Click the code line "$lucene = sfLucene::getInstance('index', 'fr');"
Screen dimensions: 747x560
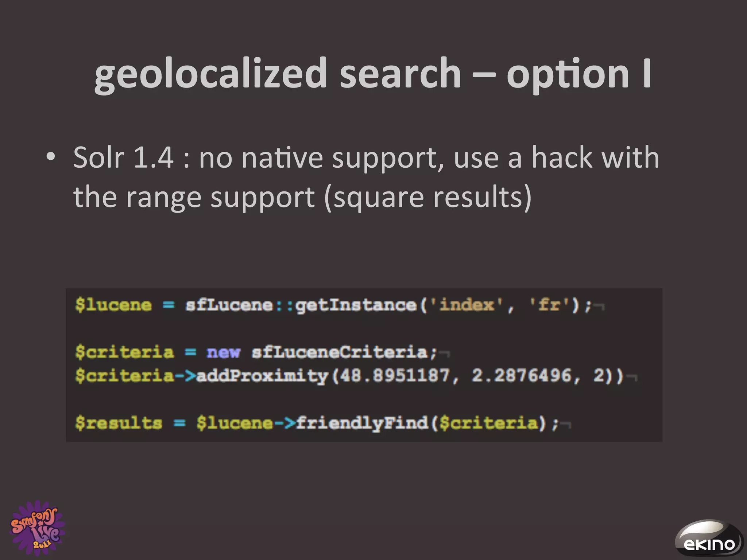(333, 305)
